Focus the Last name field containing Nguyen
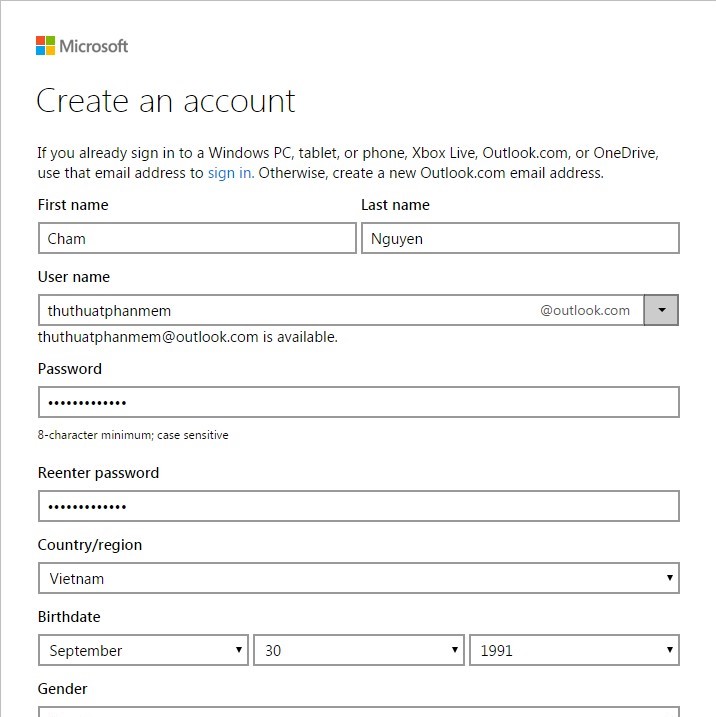The width and height of the screenshot is (716, 717). pos(520,238)
